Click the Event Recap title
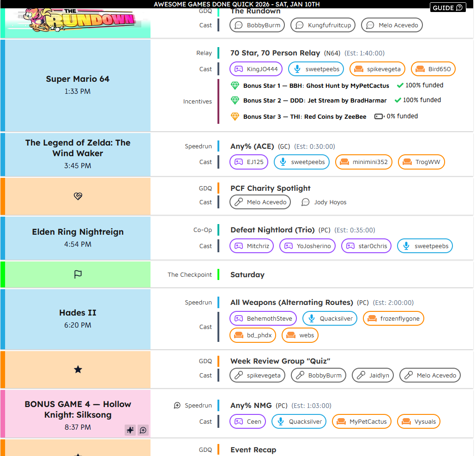The image size is (476, 456). (x=253, y=450)
